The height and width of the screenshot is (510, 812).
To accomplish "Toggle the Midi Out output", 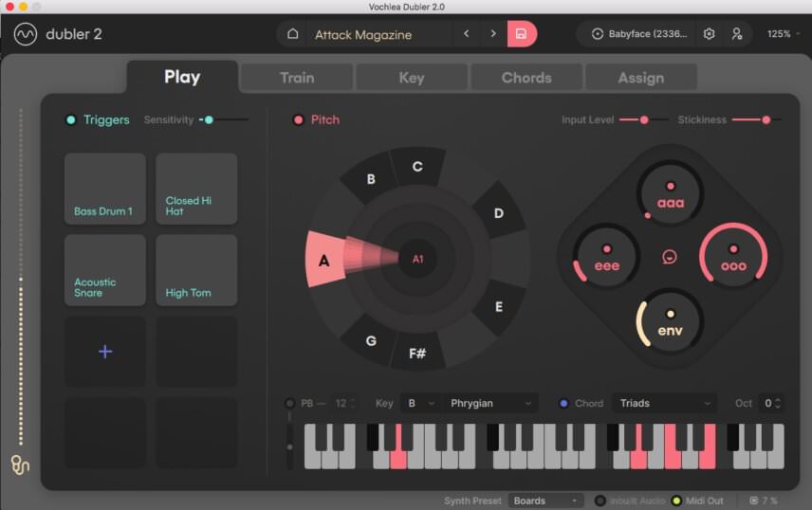I will pos(676,501).
